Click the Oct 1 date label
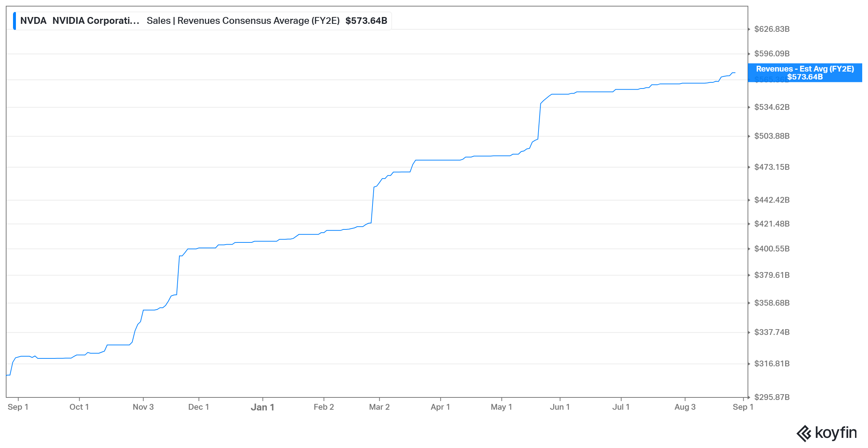This screenshot has height=448, width=868. [79, 407]
